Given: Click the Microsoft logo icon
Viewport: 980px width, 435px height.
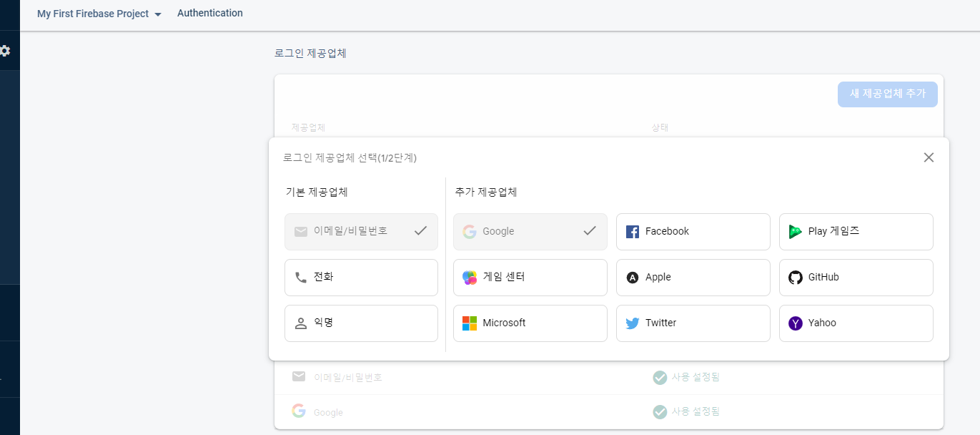Looking at the screenshot, I should tap(469, 323).
